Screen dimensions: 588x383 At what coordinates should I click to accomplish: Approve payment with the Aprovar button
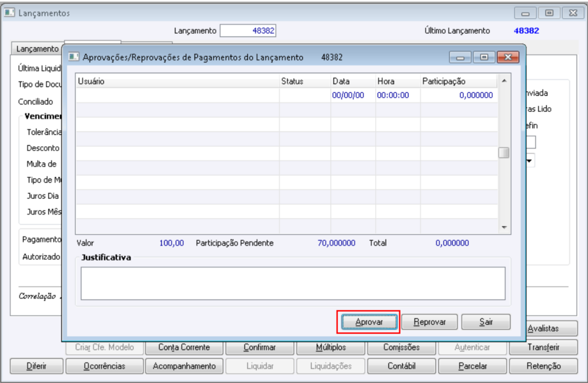(x=369, y=322)
